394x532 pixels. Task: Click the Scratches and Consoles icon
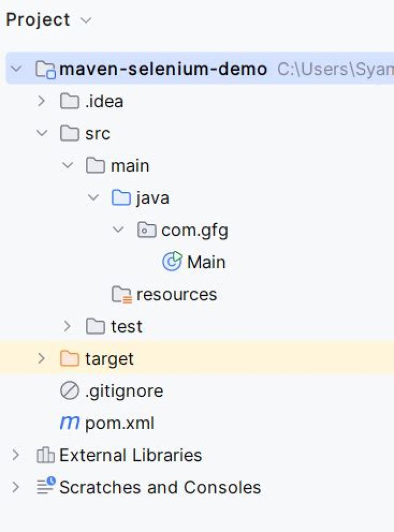46,486
